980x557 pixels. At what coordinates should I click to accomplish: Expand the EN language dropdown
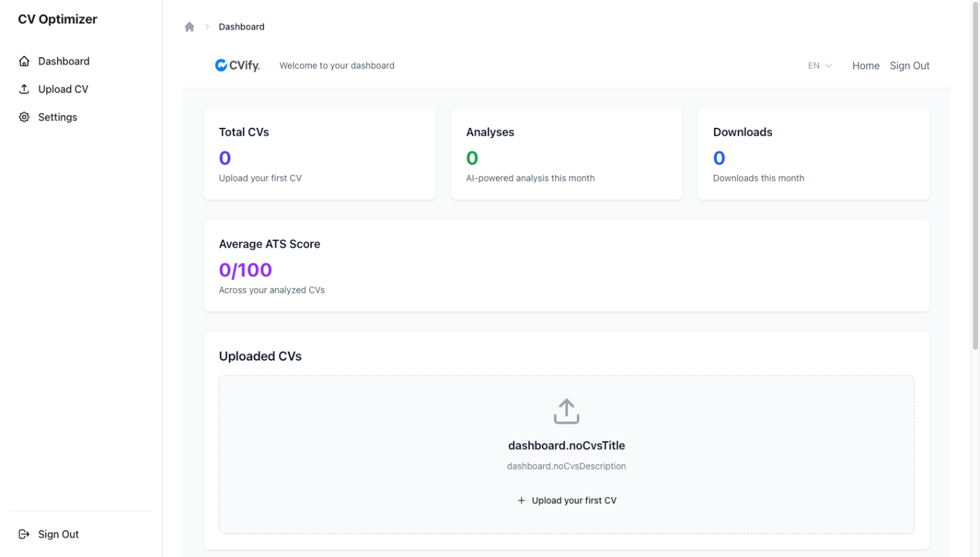[818, 65]
